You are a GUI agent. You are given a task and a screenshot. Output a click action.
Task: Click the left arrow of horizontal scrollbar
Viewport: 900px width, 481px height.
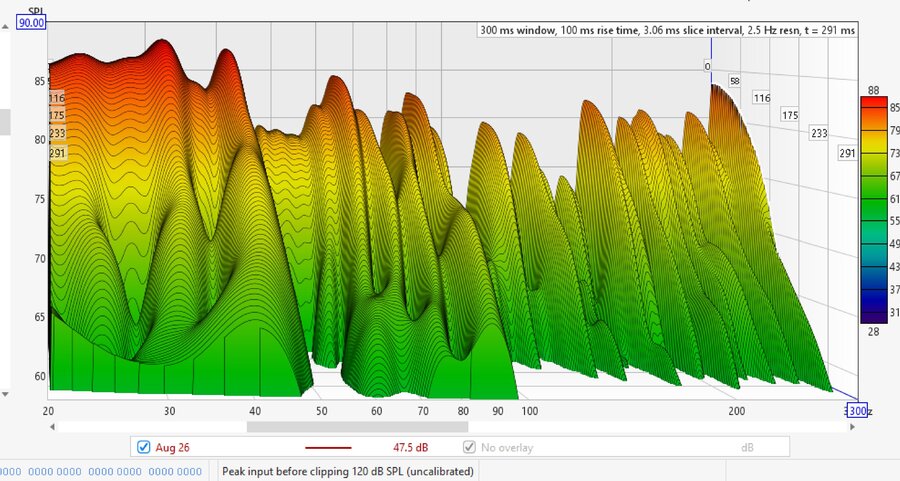click(52, 426)
